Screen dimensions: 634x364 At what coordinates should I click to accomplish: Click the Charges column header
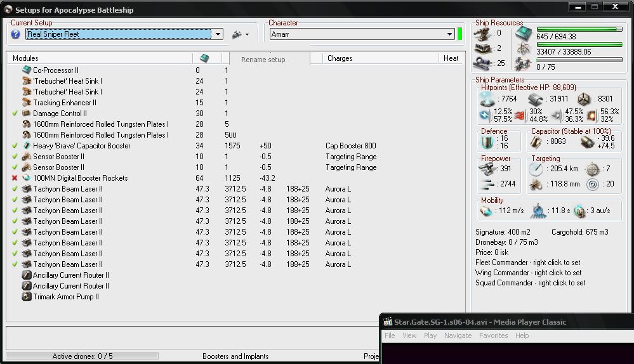click(x=380, y=58)
